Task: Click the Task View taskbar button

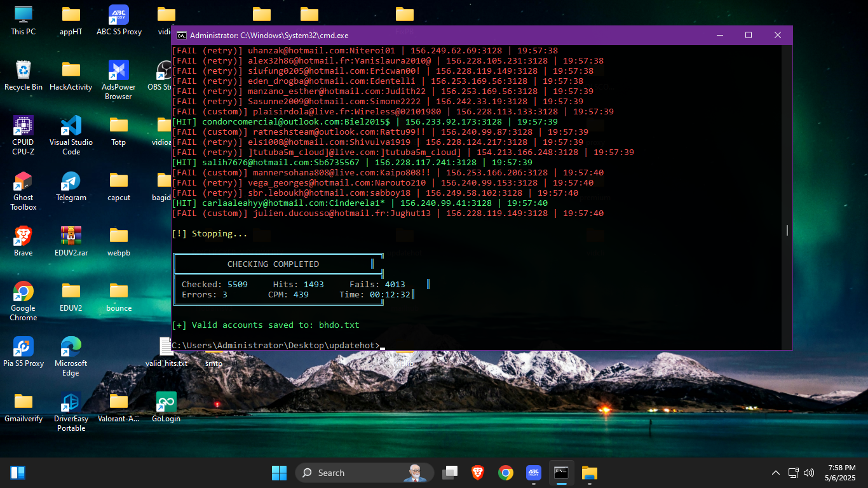Action: (450, 473)
